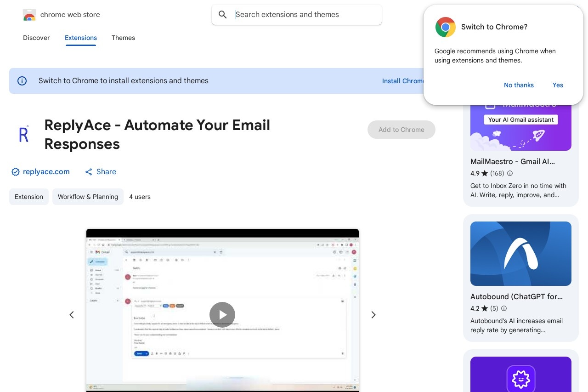Click the Chrome Web Store logo
588x392 pixels.
[29, 15]
